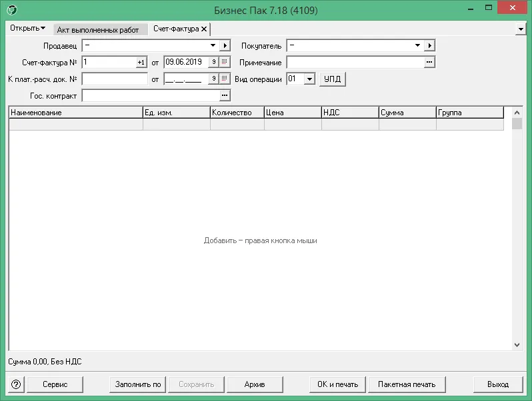The image size is (532, 401).
Task: Click the Цена column header
Action: 293,113
